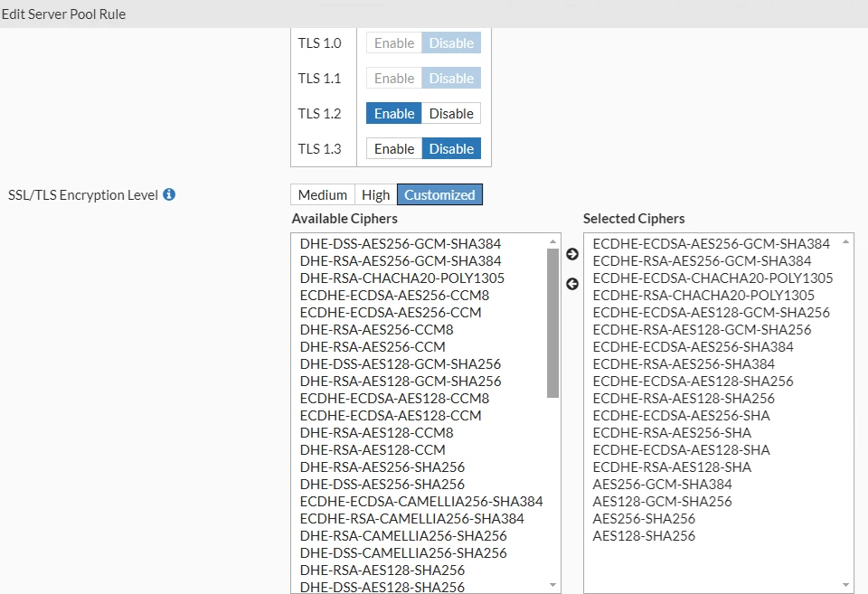Select ECDHE-ECDSA-AES256-GCM-SHA384 in Selected Ciphers

(712, 243)
